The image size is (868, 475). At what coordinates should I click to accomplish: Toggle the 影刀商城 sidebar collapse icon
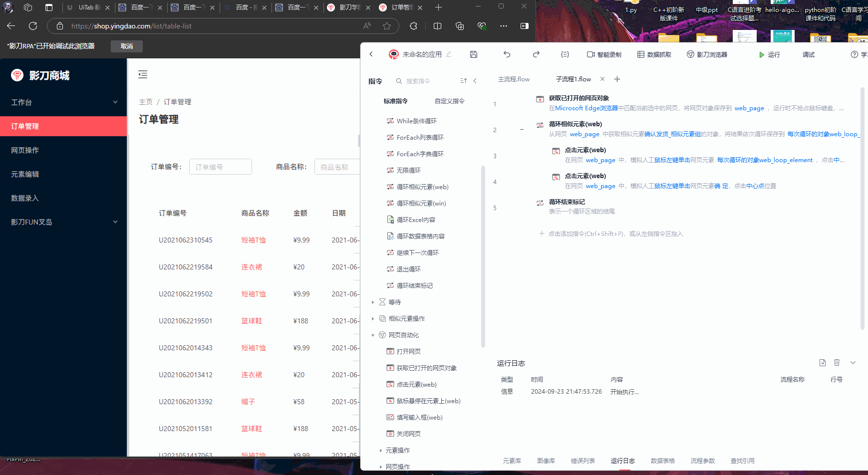click(143, 74)
